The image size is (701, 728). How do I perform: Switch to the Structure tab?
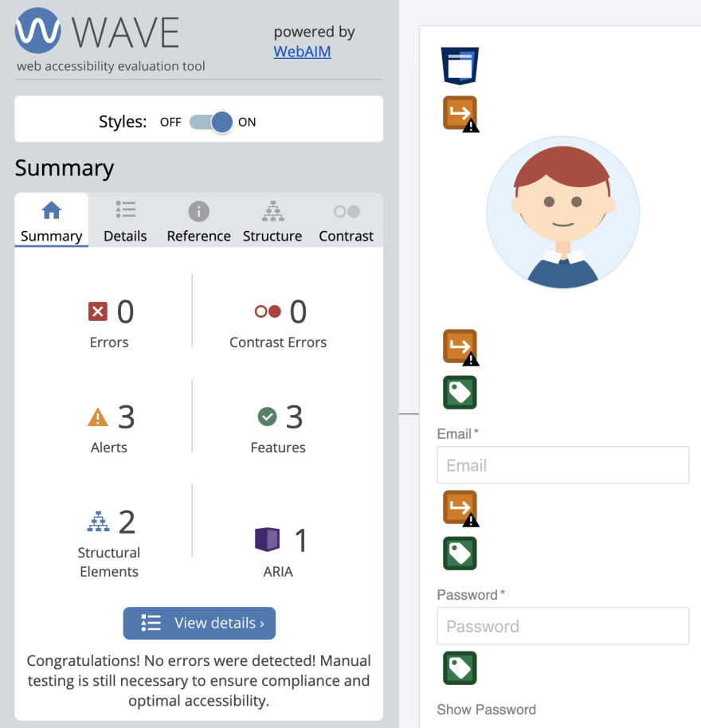tap(272, 220)
